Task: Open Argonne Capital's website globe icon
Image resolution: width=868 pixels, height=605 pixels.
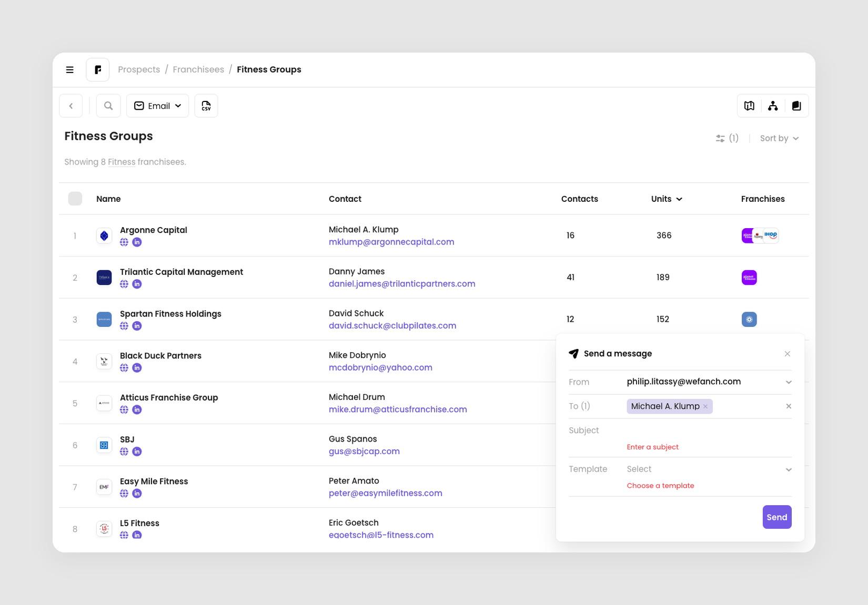Action: point(124,242)
